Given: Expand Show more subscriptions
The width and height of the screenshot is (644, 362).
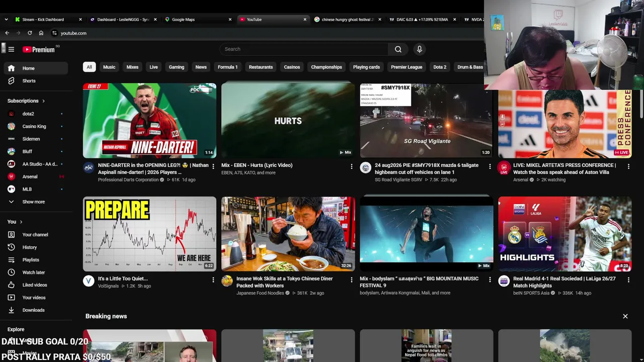Looking at the screenshot, I should pos(36,202).
